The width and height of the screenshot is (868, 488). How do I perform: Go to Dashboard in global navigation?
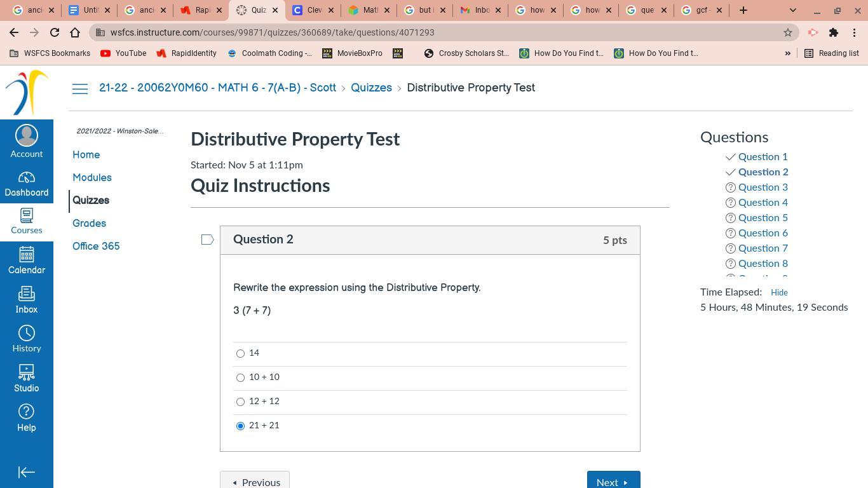tap(27, 184)
